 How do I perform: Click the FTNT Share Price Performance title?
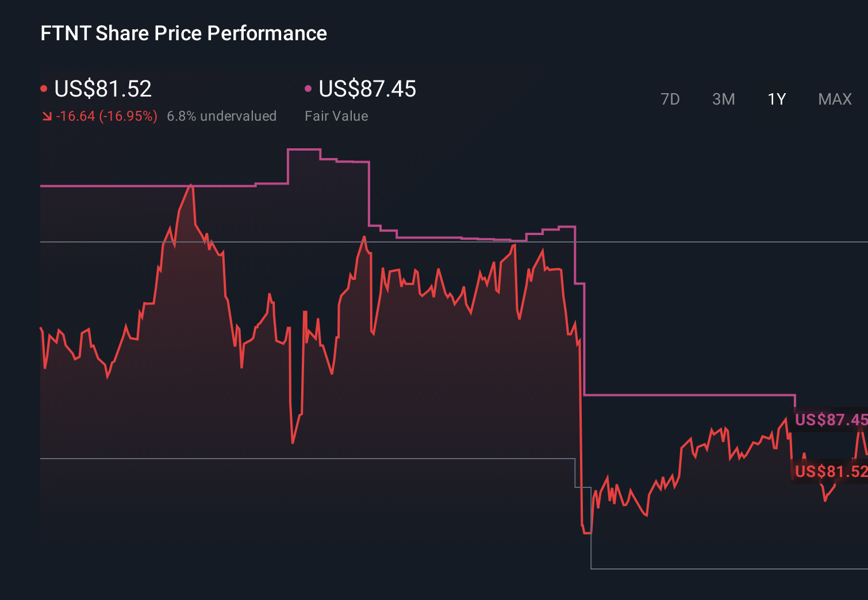[x=183, y=33]
